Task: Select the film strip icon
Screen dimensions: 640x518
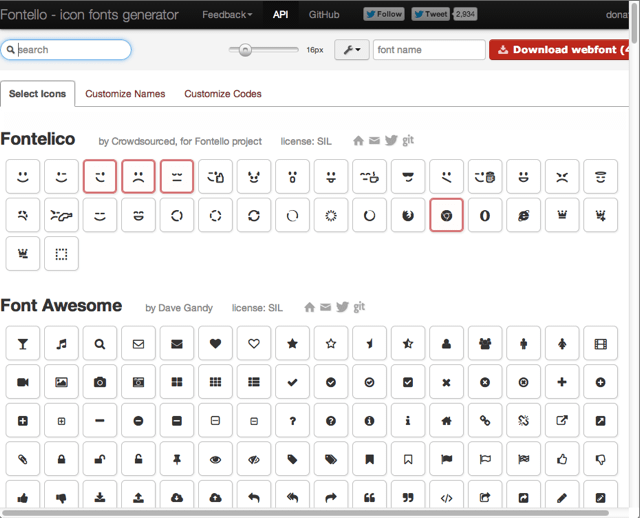Action: (600, 343)
